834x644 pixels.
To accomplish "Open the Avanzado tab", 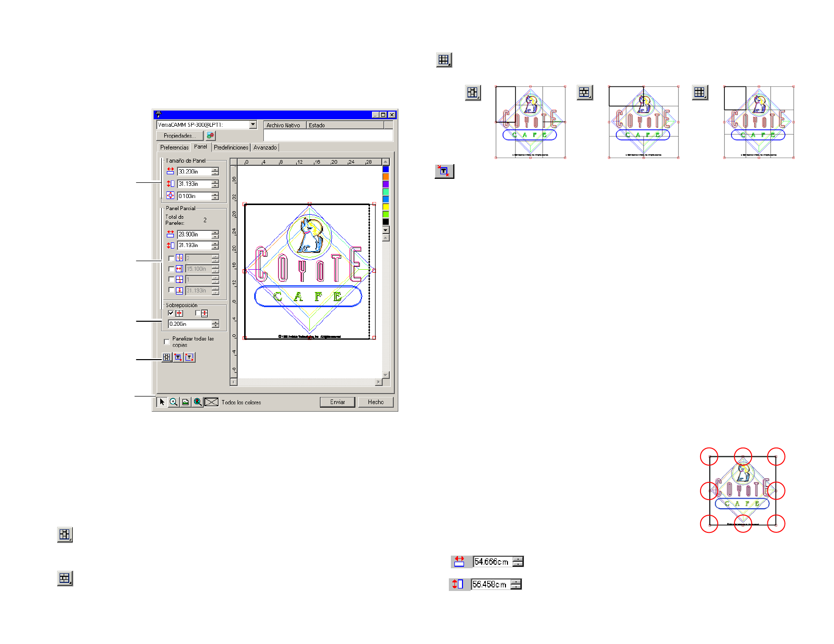I will pyautogui.click(x=265, y=147).
